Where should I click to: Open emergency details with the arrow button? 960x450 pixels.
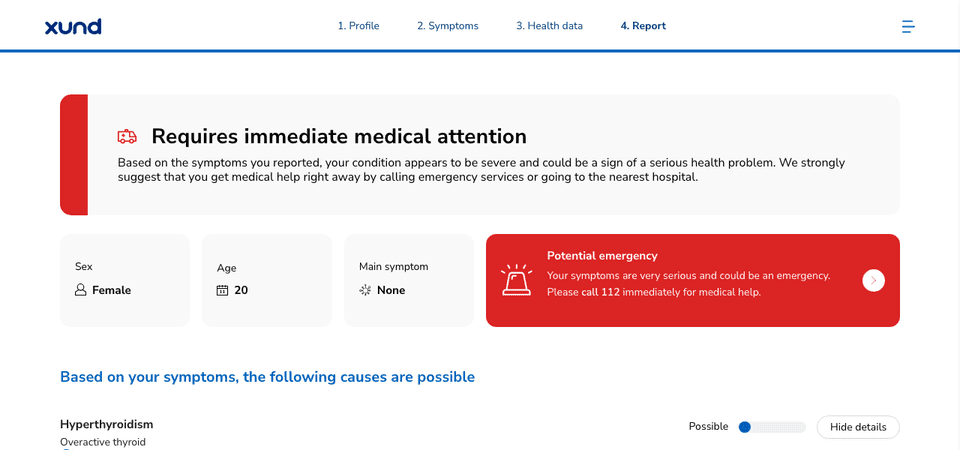pos(873,280)
